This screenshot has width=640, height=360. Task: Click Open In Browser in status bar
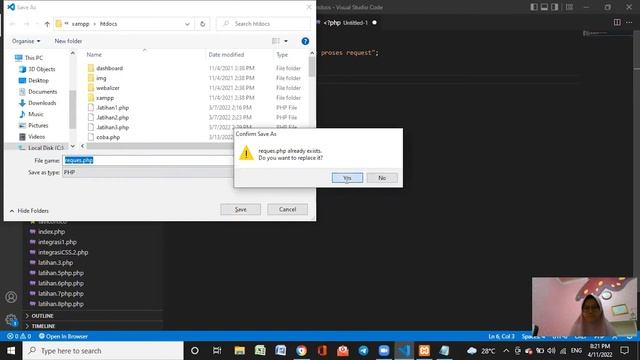click(x=63, y=336)
